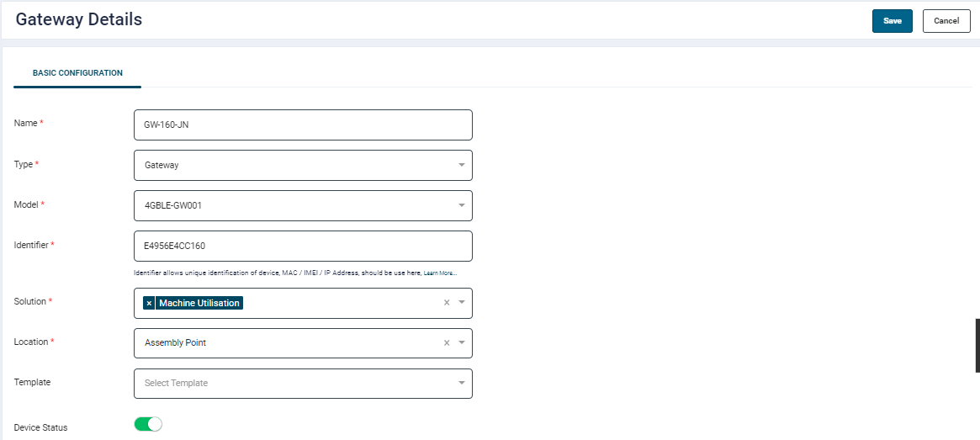Open the Select Template combo box
Viewport: 980px width, 440px height.
point(294,384)
